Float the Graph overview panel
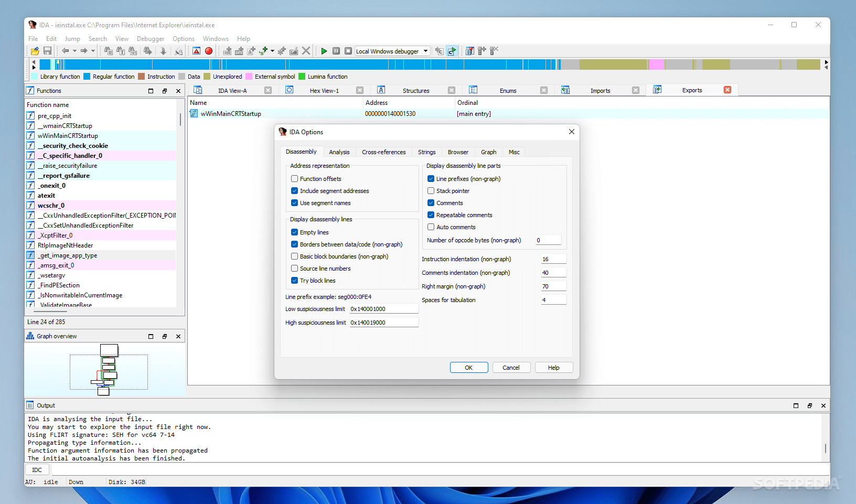Image resolution: width=856 pixels, height=504 pixels. (x=165, y=336)
